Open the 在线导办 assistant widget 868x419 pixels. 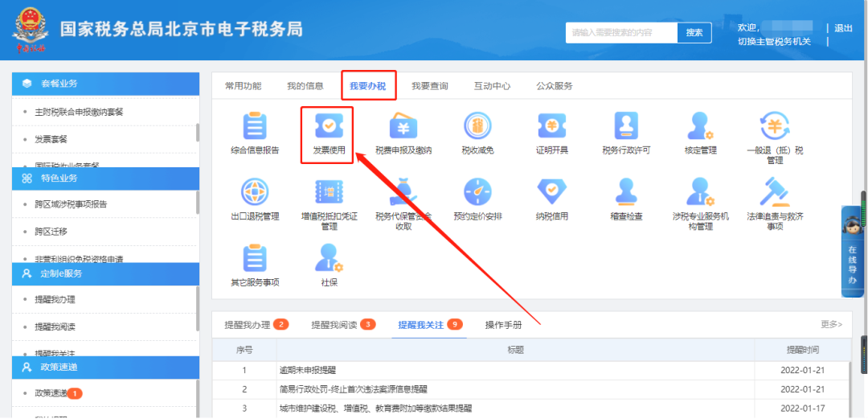[x=853, y=251]
